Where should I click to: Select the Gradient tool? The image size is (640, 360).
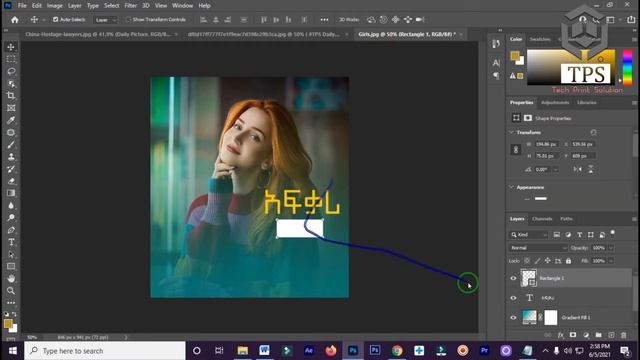tap(11, 193)
